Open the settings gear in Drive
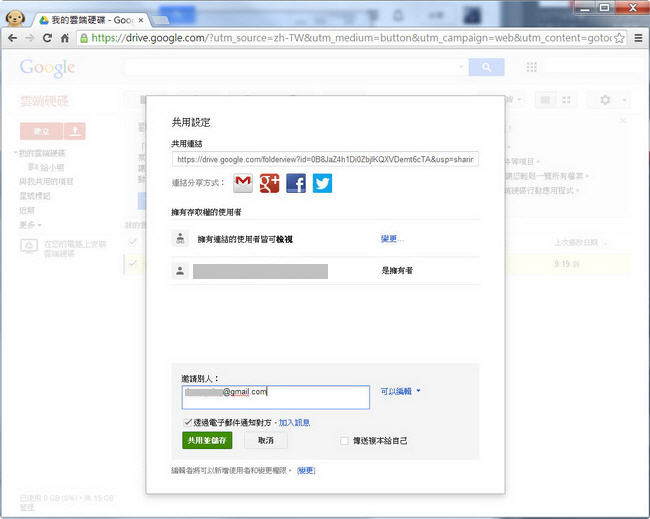 click(605, 100)
